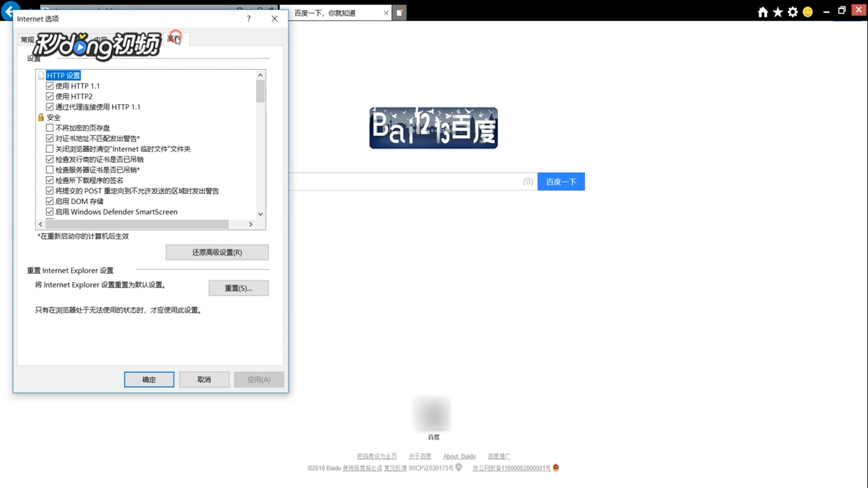The height and width of the screenshot is (488, 868).
Task: Click the ©2018 Baidu copyright text
Action: (x=324, y=468)
